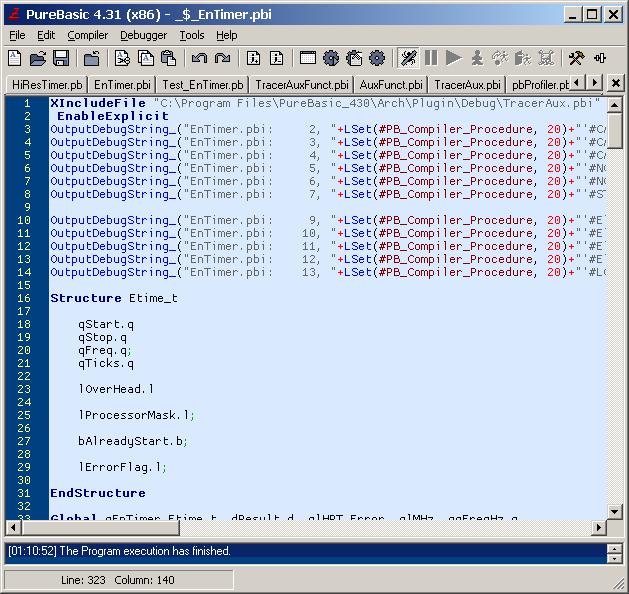
Task: Open the Edit menu
Action: pos(46,35)
